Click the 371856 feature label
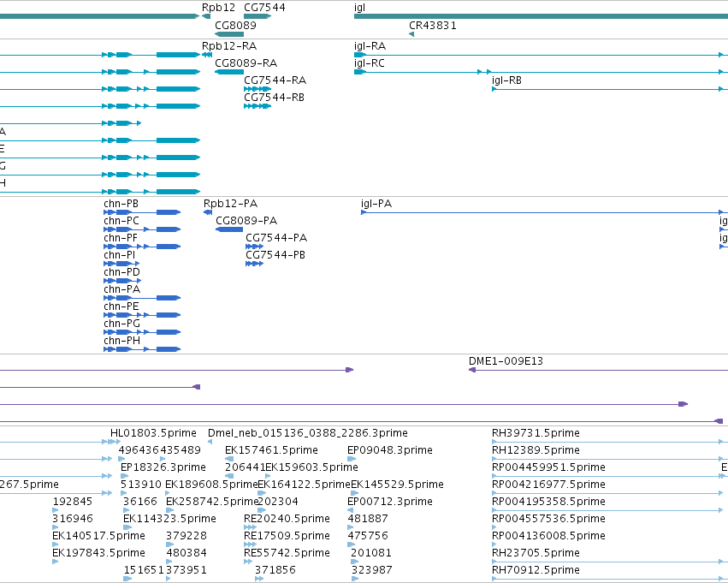Screen dimensions: 728x583 coord(275,570)
